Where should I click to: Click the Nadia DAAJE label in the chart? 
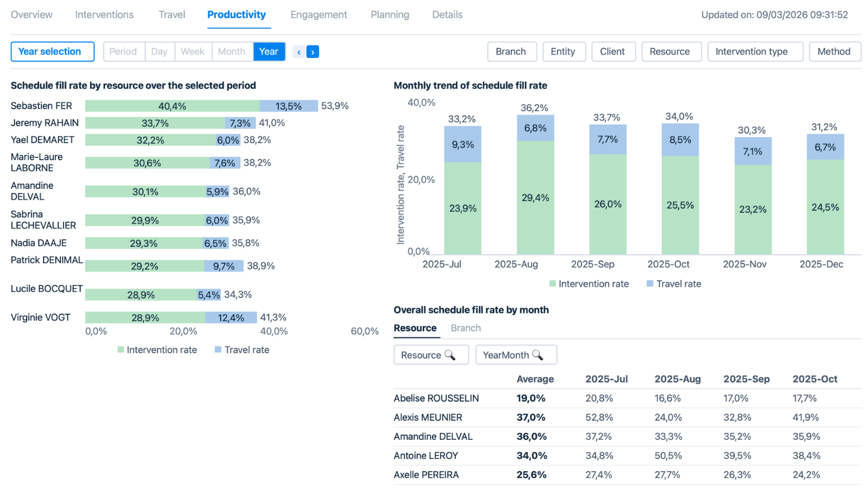39,243
